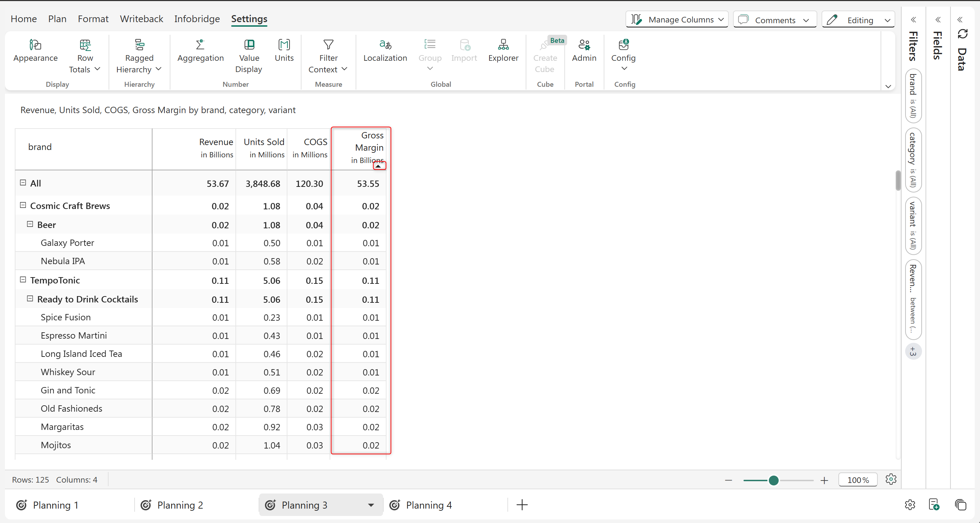
Task: Click the Localization icon
Action: [x=385, y=45]
